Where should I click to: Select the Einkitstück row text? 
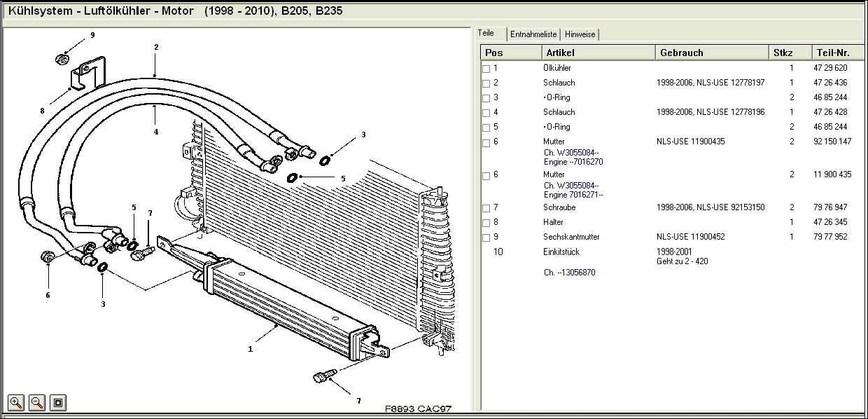(561, 252)
